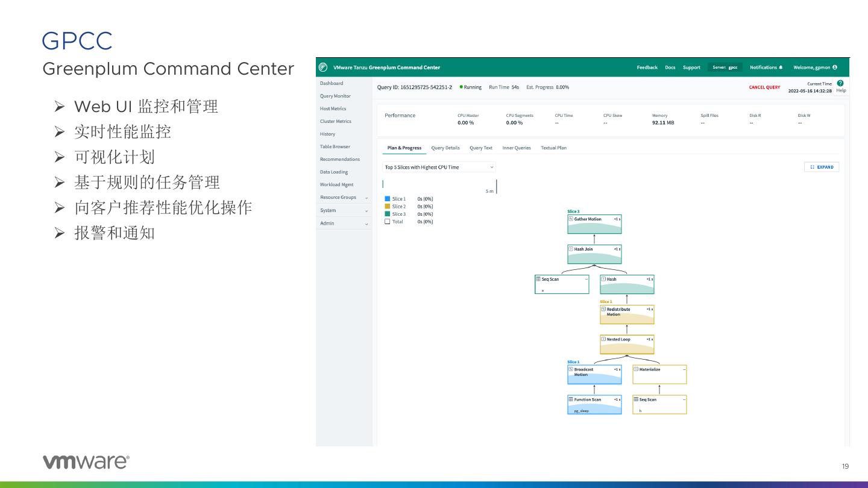
Task: Select the Hash plan node
Action: coord(627,284)
